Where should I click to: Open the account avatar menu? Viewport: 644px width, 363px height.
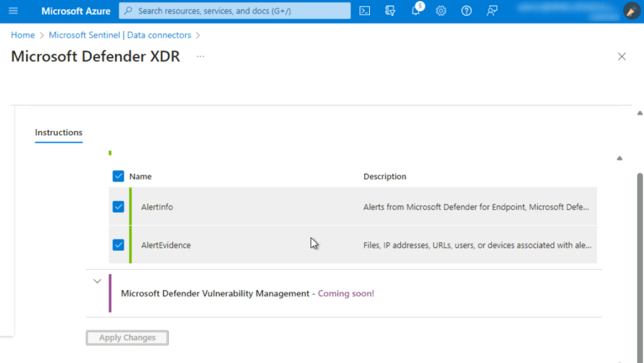(x=631, y=11)
